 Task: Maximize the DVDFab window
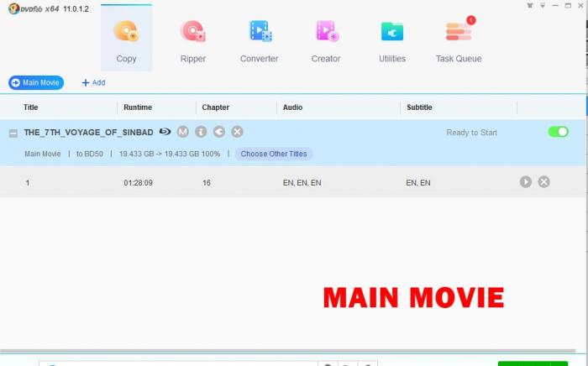click(568, 6)
